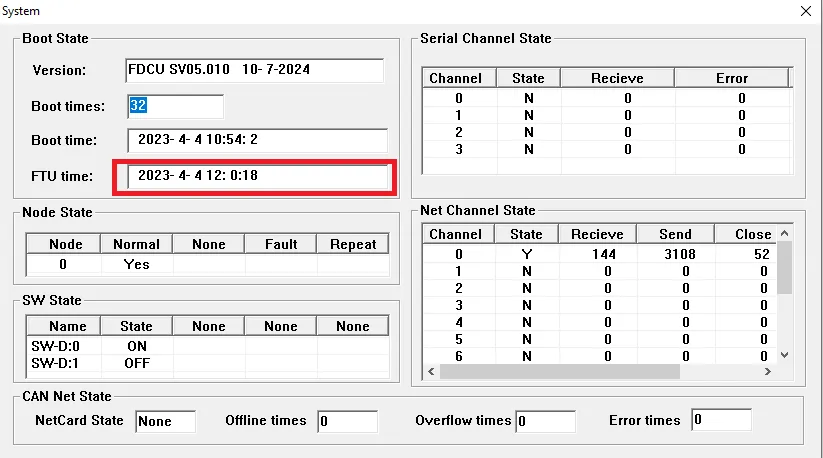The image size is (823, 458).
Task: Click the ON state of SW-D:0
Action: 137,346
